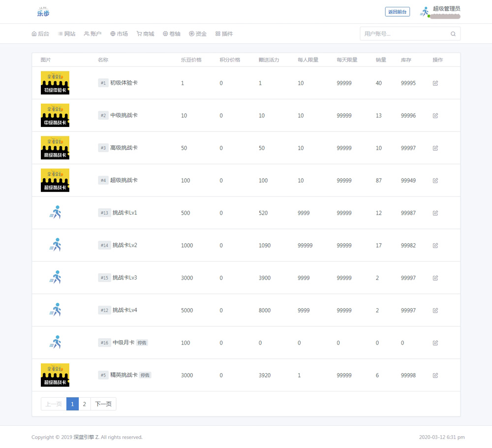Image resolution: width=492 pixels, height=448 pixels.
Task: Click the admin avatar runner icon
Action: (425, 12)
